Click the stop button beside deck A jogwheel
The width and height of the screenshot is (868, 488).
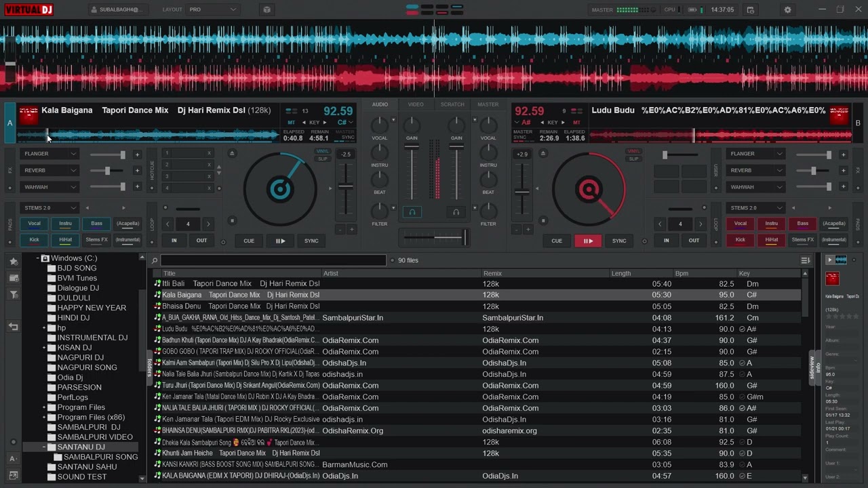coord(232,220)
